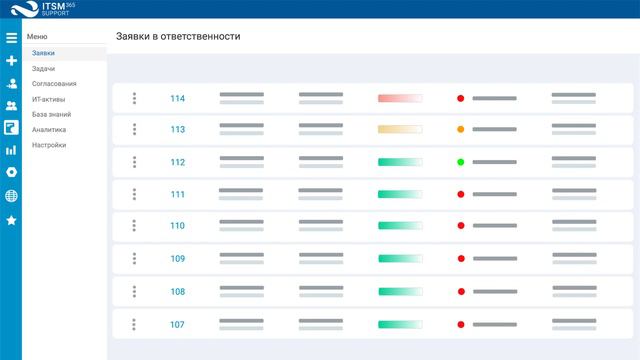The width and height of the screenshot is (640, 360).
Task: Open the bar chart analytics icon
Action: [11, 150]
